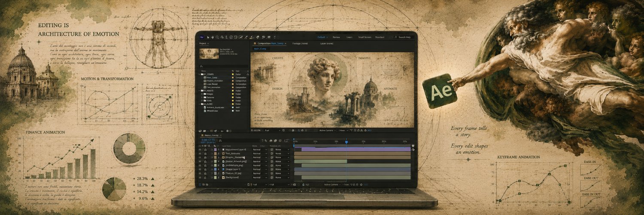Click the Layer Name column header
This screenshot has height=215, width=644.
pyautogui.click(x=226, y=146)
